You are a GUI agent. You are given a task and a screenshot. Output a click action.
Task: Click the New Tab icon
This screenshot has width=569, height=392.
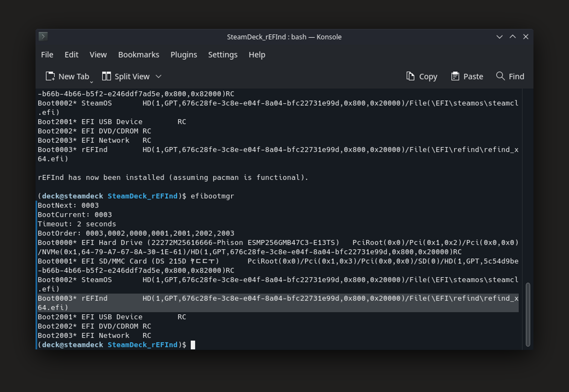click(x=50, y=76)
